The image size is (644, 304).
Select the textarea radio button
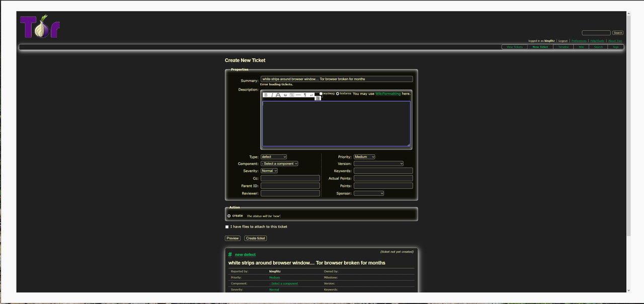tap(338, 93)
